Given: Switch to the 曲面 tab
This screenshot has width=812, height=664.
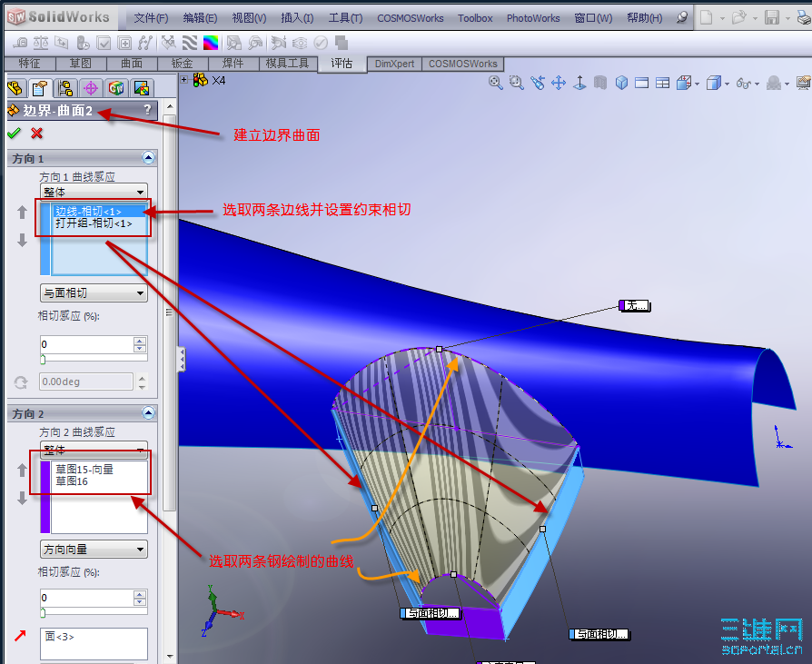Looking at the screenshot, I should [x=132, y=64].
